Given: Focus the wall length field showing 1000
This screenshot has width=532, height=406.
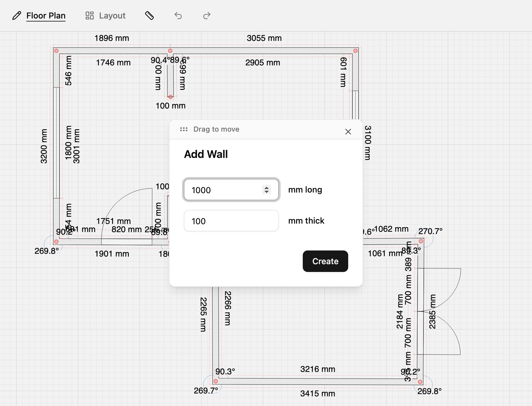Looking at the screenshot, I should click(x=231, y=190).
